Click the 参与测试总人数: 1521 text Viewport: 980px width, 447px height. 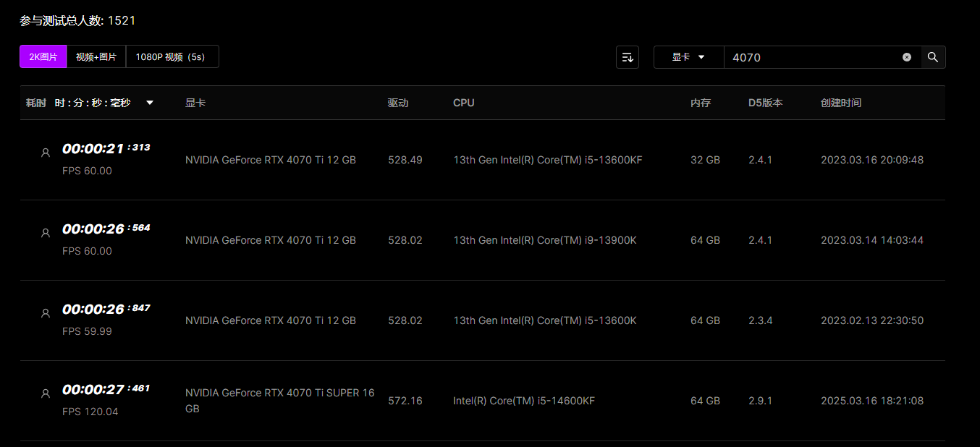[x=77, y=20]
